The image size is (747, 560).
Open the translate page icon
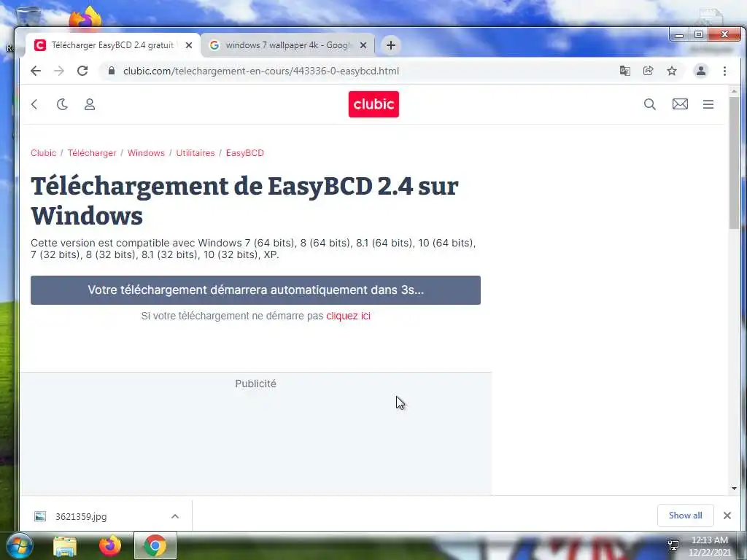point(624,71)
